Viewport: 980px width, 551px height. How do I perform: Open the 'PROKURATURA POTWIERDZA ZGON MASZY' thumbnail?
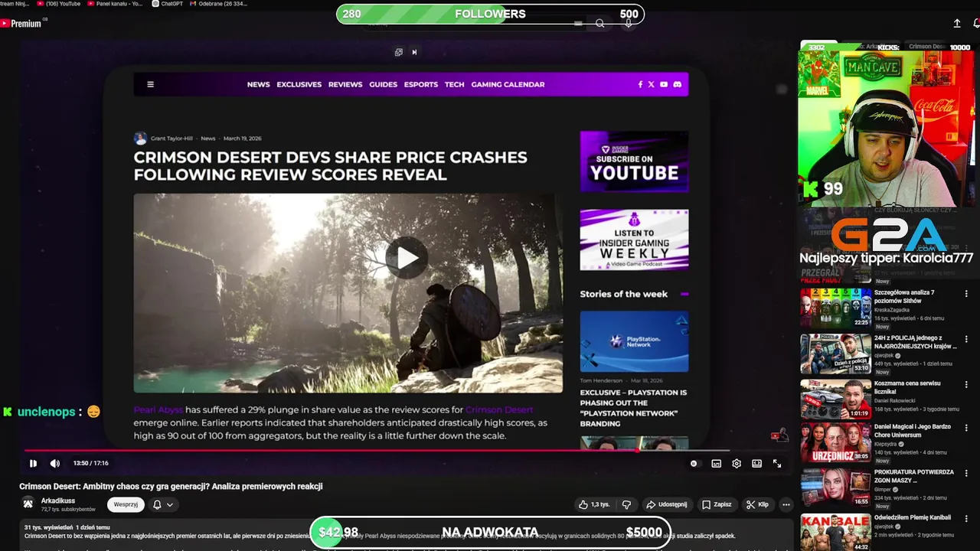[836, 487]
